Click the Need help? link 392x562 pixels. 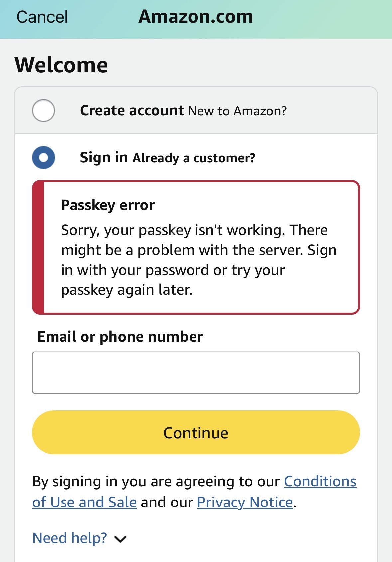70,538
